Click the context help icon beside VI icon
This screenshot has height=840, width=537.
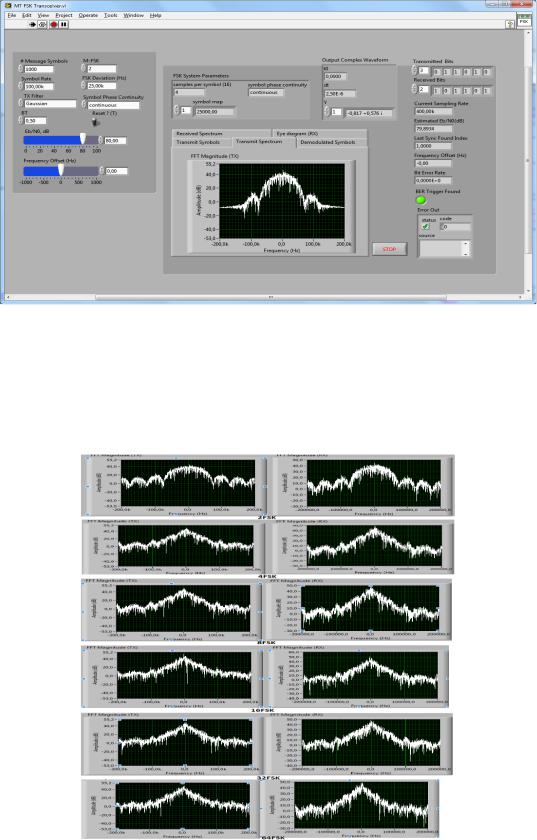pos(510,24)
